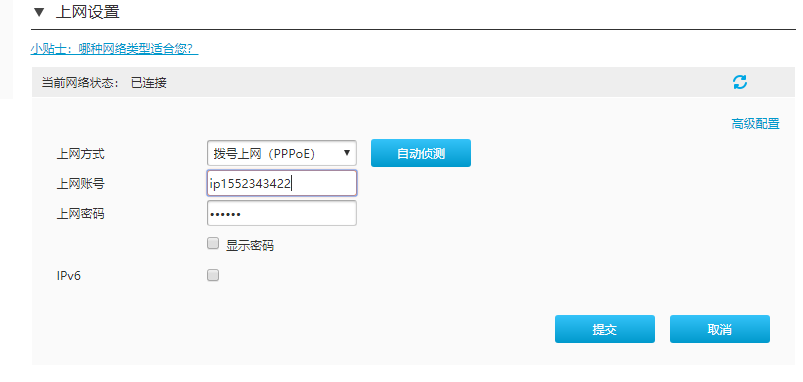Focus the 上网密码 password input field

[x=282, y=213]
